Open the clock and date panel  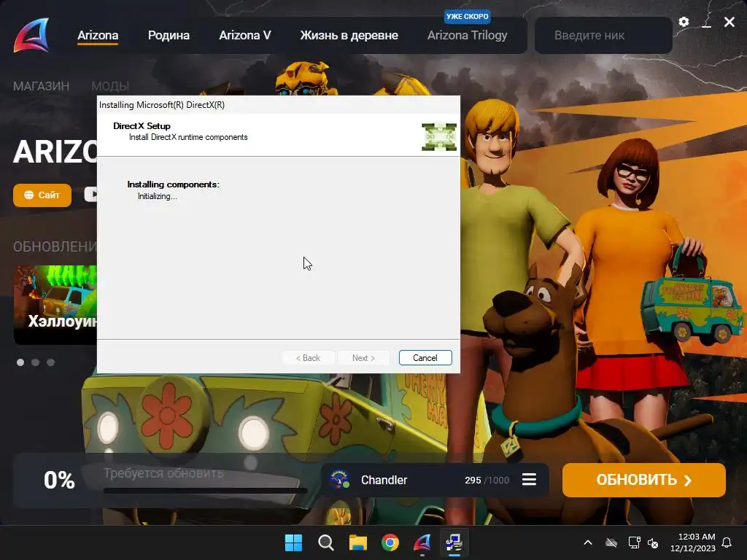point(693,542)
